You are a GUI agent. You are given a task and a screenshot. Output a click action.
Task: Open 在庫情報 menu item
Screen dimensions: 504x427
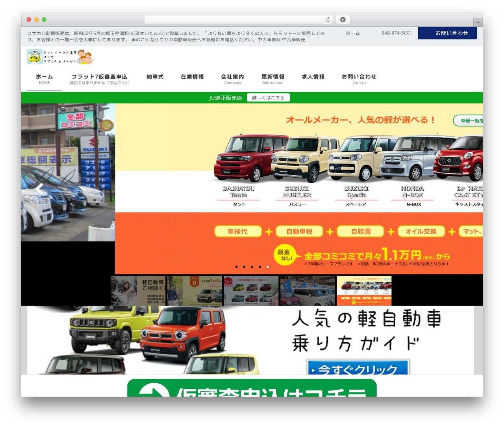pos(192,77)
